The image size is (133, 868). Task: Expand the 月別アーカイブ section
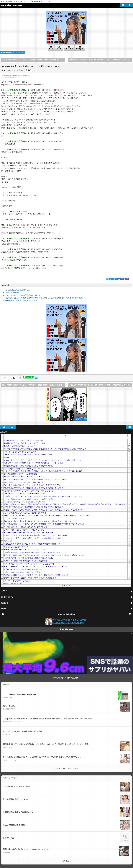pos(67,597)
